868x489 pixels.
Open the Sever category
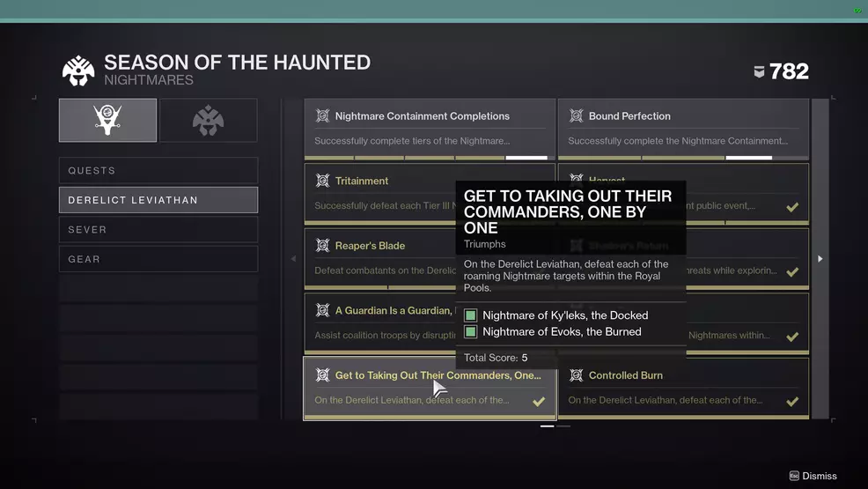pyautogui.click(x=158, y=229)
